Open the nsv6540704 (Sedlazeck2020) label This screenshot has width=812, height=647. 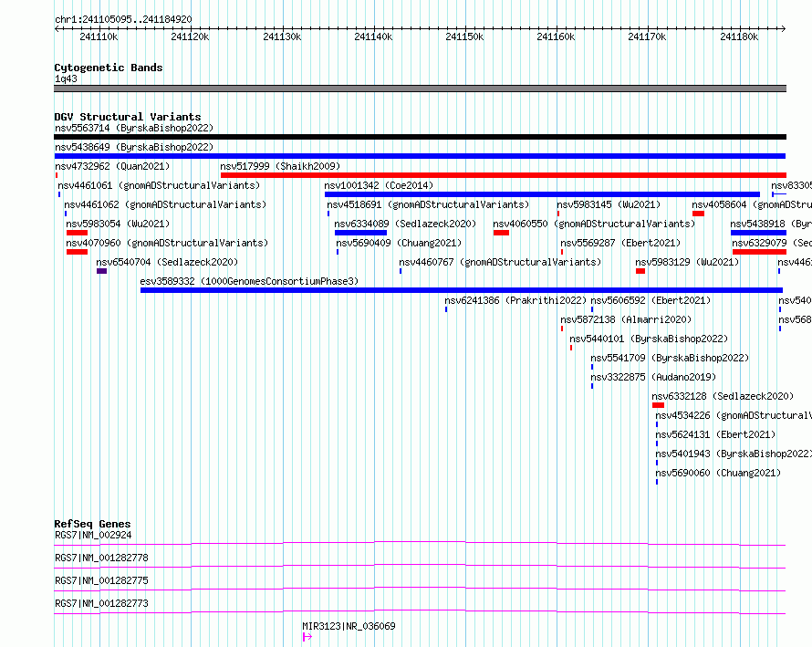tap(167, 262)
